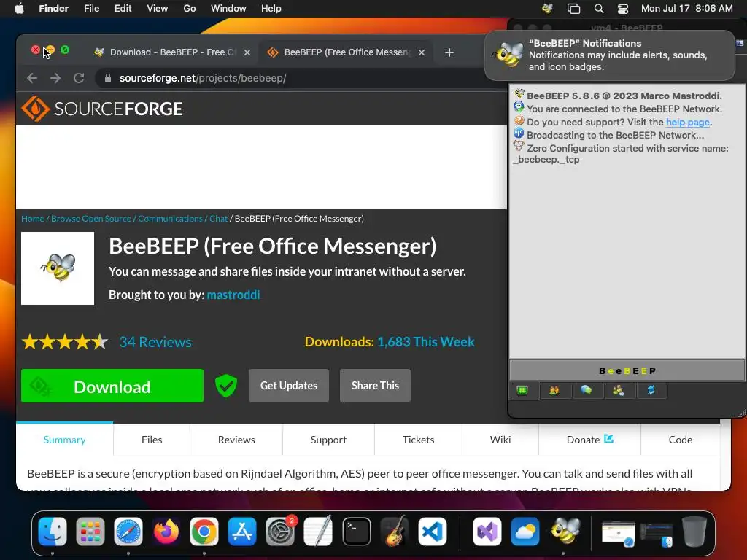
Task: Open Terminal from the dock
Action: 356,532
